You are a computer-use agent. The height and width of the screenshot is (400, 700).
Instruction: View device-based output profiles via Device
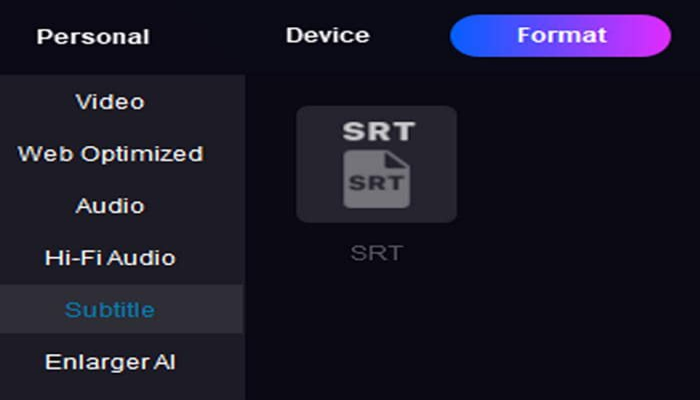[x=328, y=35]
